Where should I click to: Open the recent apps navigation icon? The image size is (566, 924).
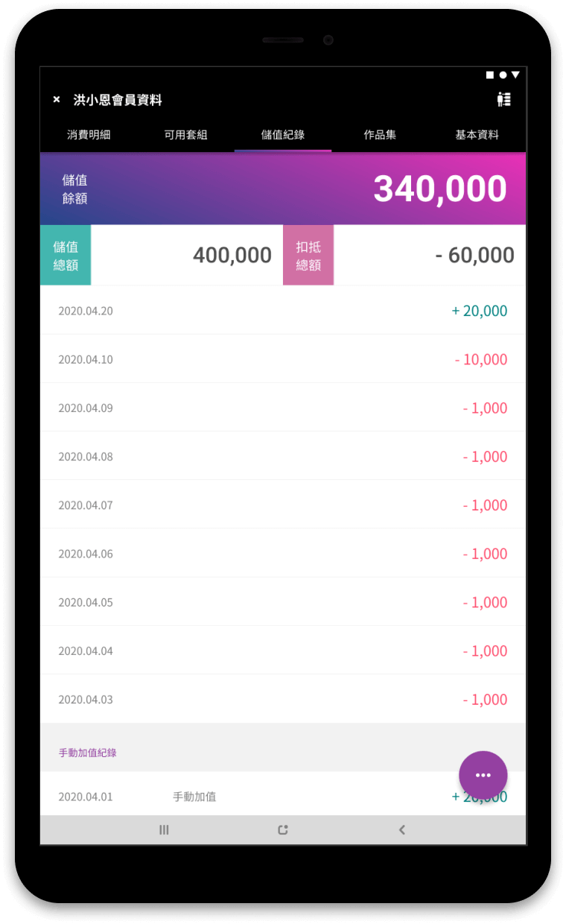pyautogui.click(x=164, y=829)
